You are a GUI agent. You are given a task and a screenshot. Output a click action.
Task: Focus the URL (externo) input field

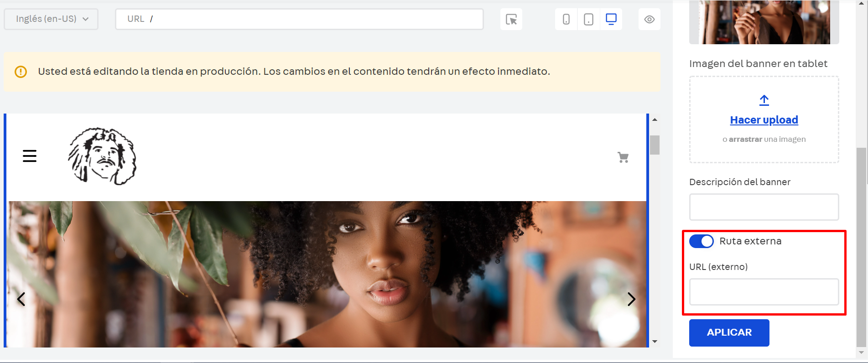764,292
